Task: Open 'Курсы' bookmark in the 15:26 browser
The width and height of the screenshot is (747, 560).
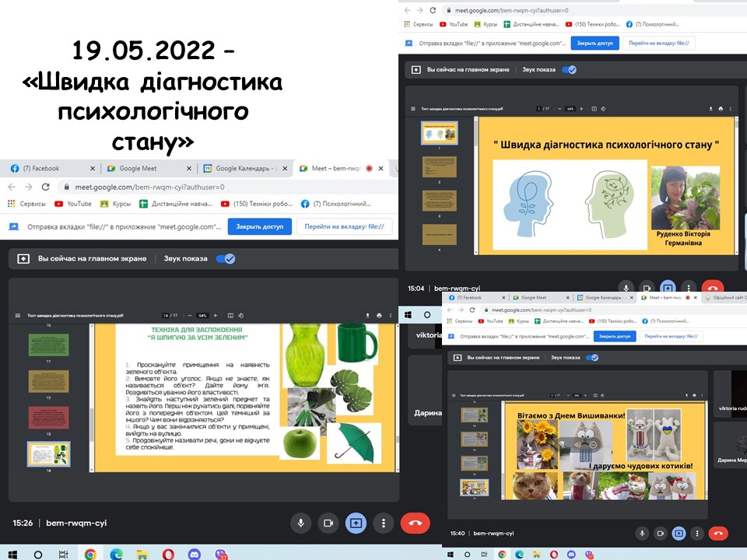Action: pos(115,203)
